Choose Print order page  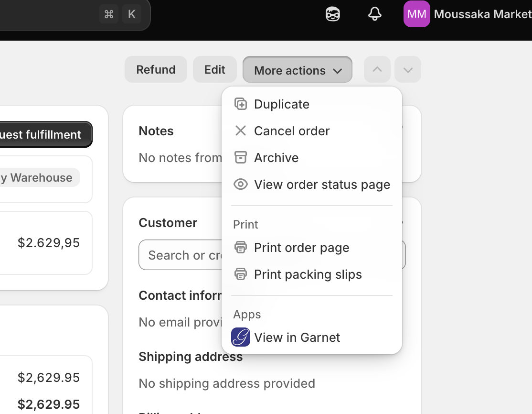point(311,248)
